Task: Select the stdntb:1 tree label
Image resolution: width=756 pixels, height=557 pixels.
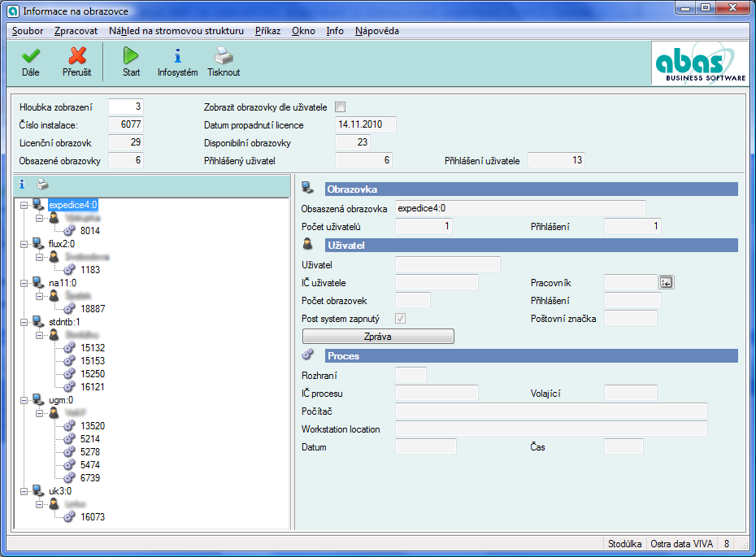Action: 64,322
